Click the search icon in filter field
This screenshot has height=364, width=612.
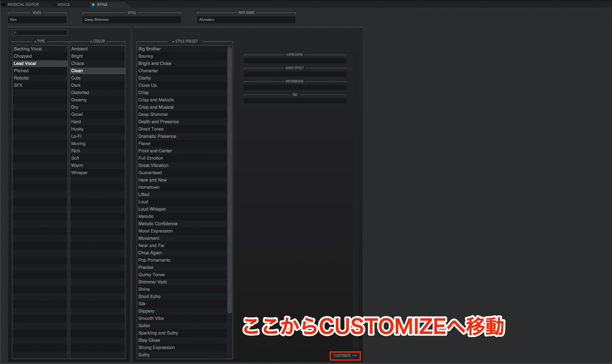(15, 33)
